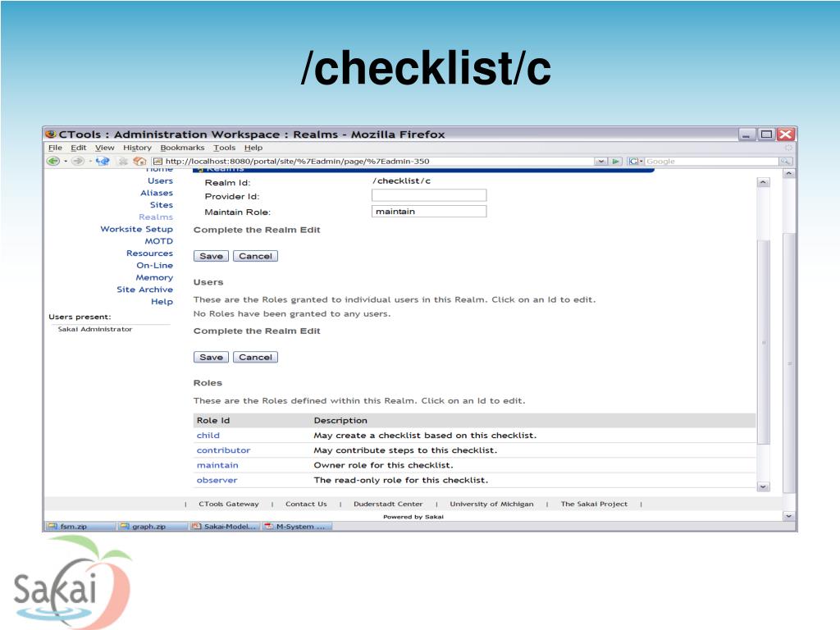Click into the Google search box

click(x=711, y=162)
